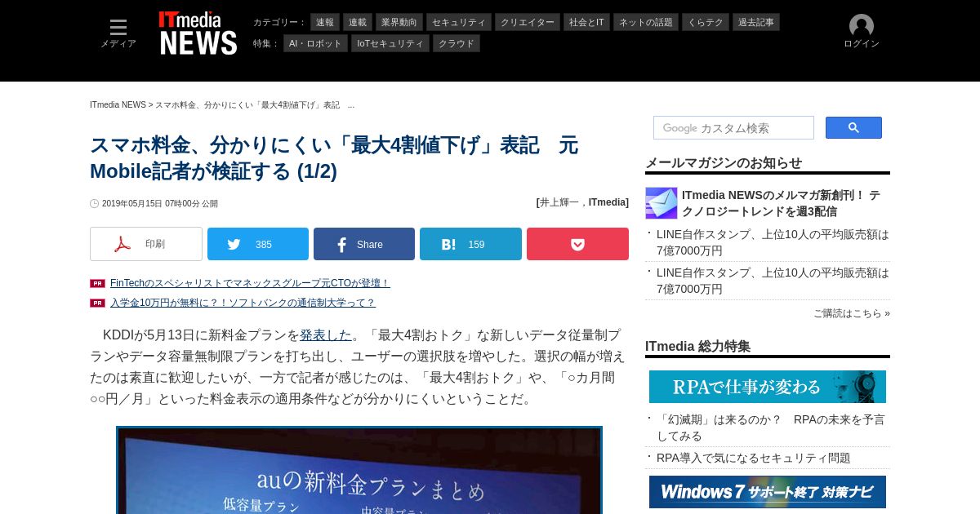
Task: Open ITmedia NEWSのメルマガ新創刊 link
Action: [781, 203]
